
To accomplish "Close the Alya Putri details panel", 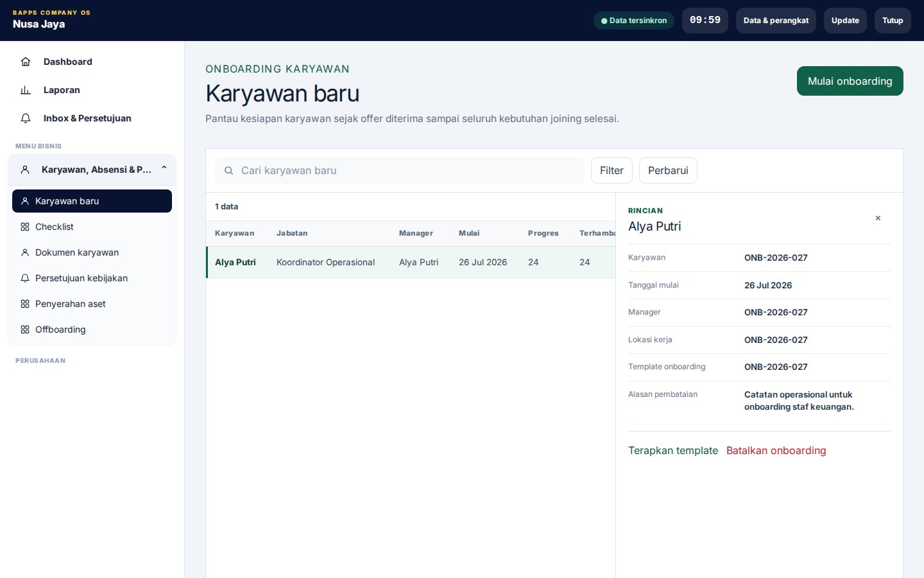I will (878, 218).
